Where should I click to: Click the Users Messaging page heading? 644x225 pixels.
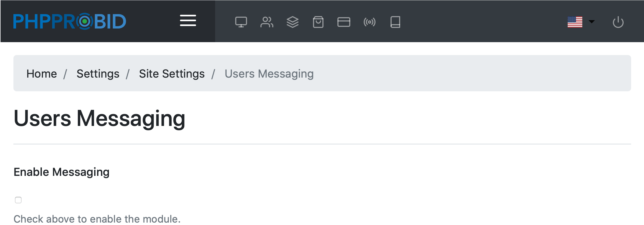click(x=99, y=118)
